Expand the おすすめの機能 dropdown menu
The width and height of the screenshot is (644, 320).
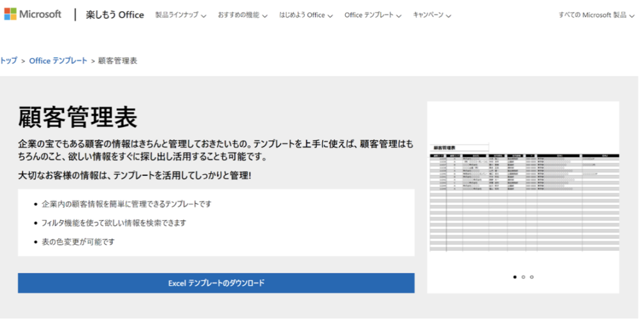pos(242,15)
